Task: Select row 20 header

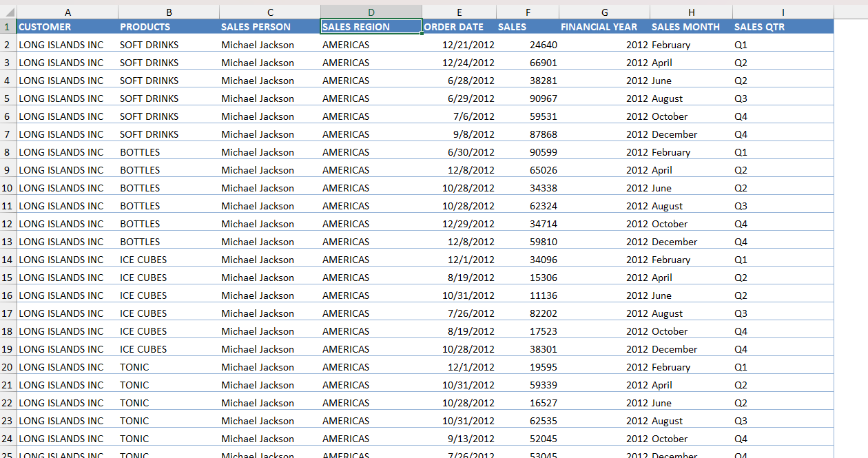Action: point(8,367)
